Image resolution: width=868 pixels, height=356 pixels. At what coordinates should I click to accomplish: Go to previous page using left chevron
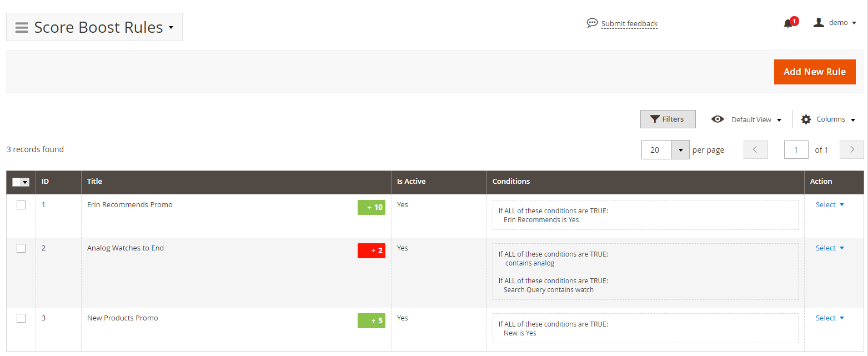[755, 150]
